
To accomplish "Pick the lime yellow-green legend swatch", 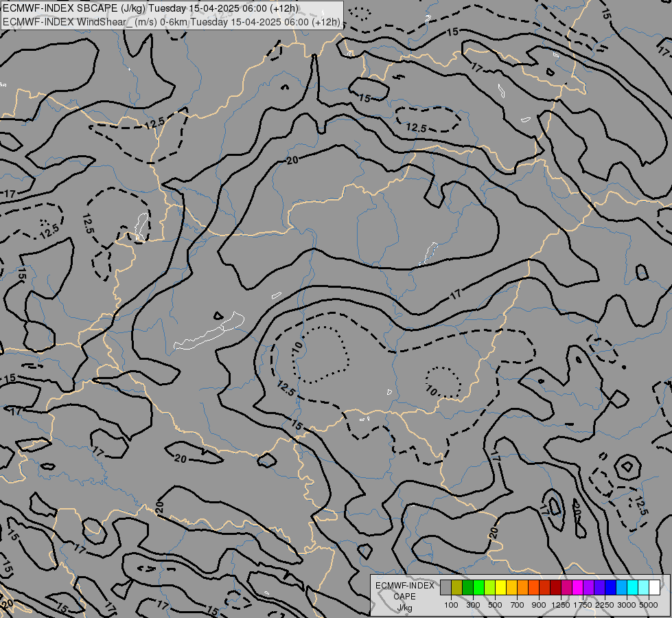I will coord(489,588).
